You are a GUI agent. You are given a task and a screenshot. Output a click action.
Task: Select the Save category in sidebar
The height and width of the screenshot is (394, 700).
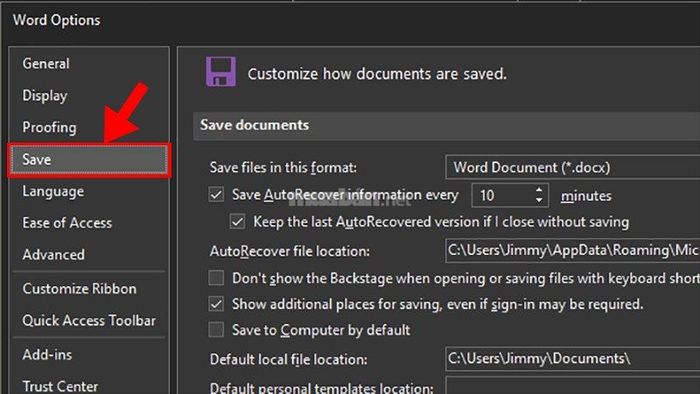88,160
